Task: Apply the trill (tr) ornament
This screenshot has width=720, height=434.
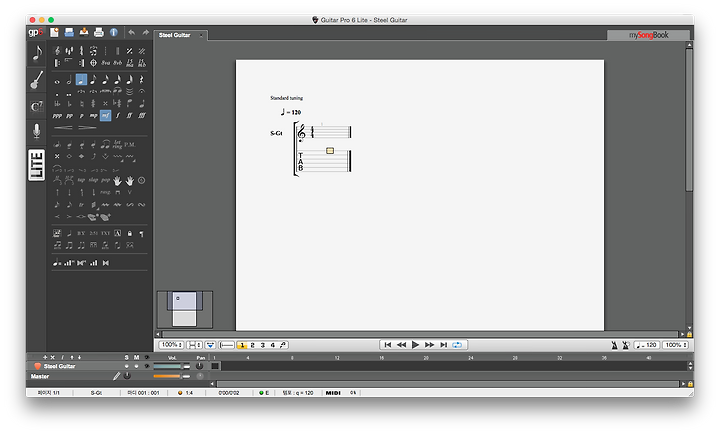Action: (x=81, y=204)
